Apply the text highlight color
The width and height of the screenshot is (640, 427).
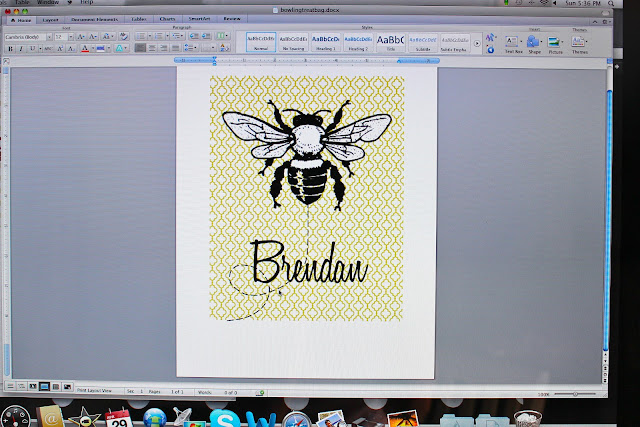coord(100,49)
